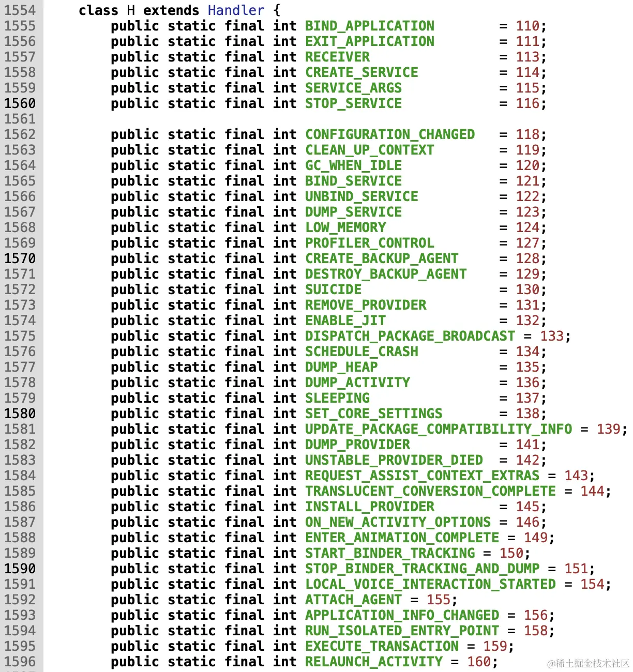Click CLEAN_UP_CONTEXT identifier
This screenshot has width=633, height=672.
[370, 150]
